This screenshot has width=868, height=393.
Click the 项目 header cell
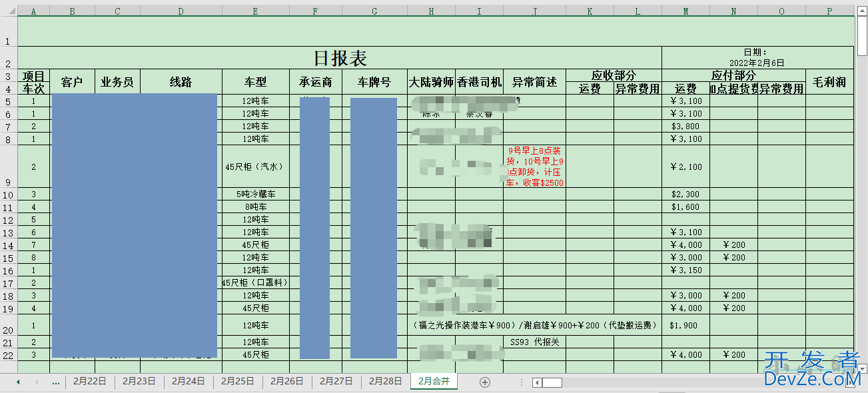33,76
